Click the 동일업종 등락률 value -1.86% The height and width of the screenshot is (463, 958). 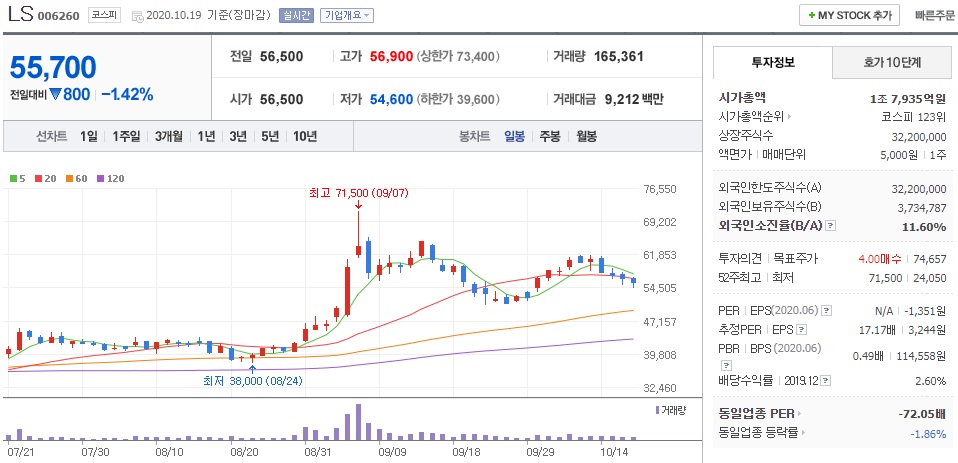coord(928,433)
